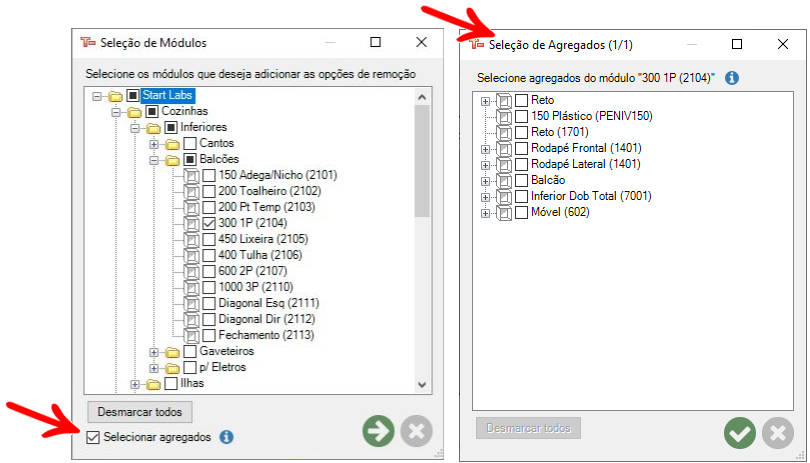Click module icon of Móvel (602)

pyautogui.click(x=504, y=213)
